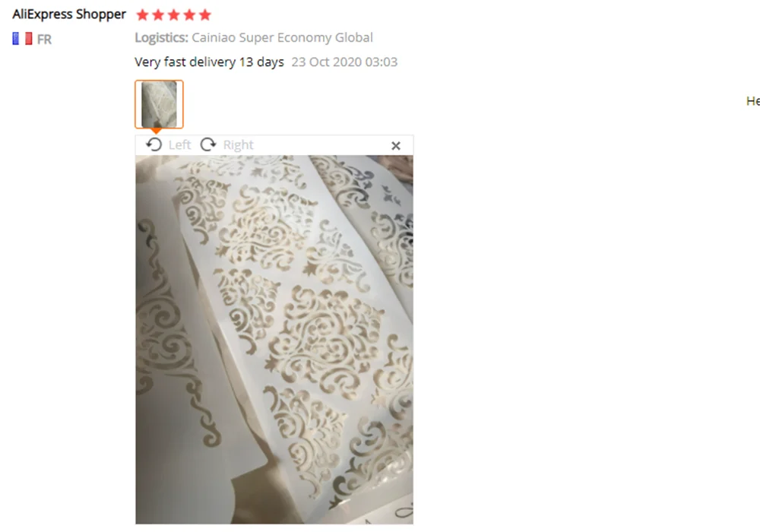Open the stencil review photo thumbnail

pyautogui.click(x=159, y=104)
